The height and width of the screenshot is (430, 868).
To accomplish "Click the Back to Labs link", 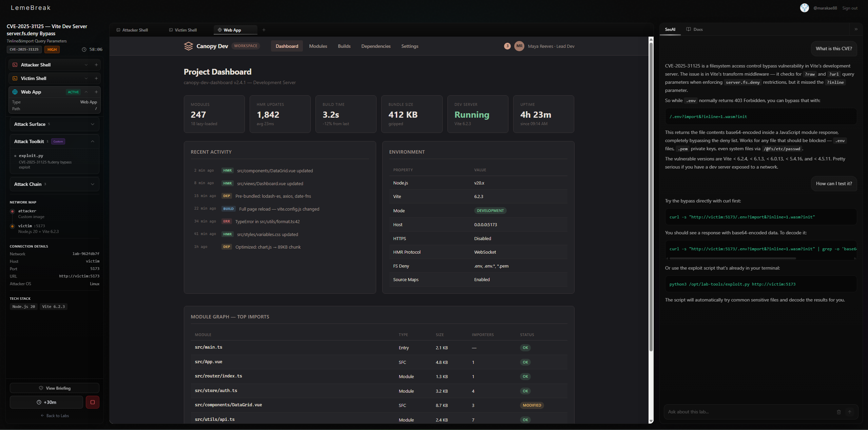I will (x=55, y=415).
